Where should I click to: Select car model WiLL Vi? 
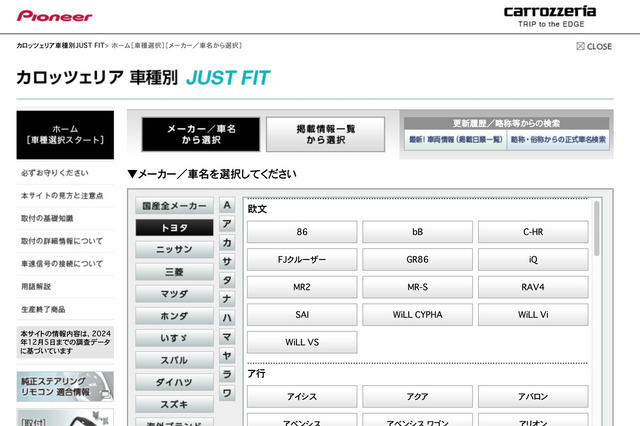(x=533, y=315)
